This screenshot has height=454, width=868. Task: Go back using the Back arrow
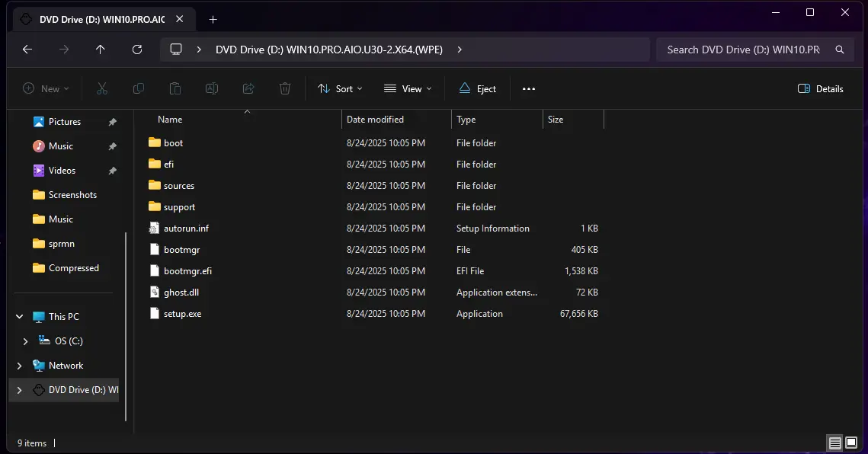click(27, 50)
